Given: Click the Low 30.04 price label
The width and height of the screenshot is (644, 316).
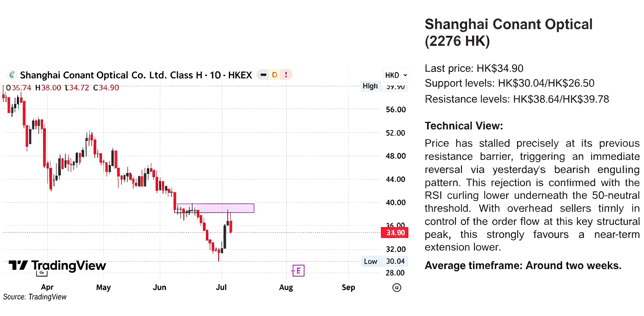Looking at the screenshot, I should click(x=384, y=261).
